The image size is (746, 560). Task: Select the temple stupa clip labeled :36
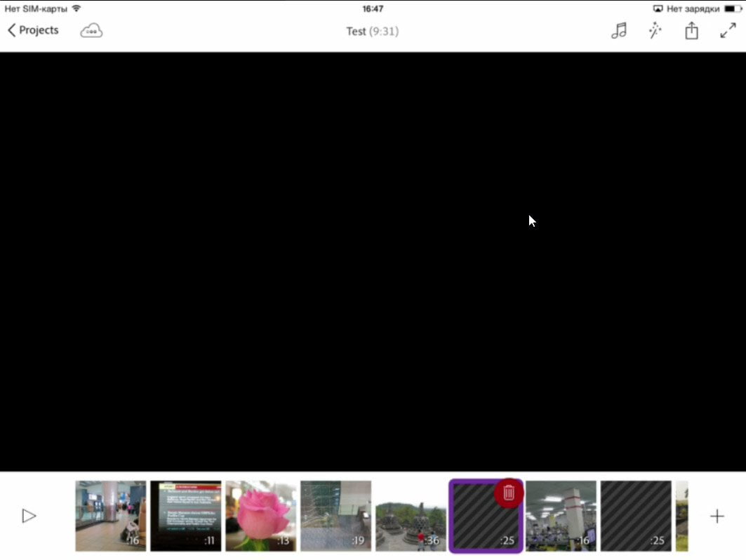coord(411,516)
